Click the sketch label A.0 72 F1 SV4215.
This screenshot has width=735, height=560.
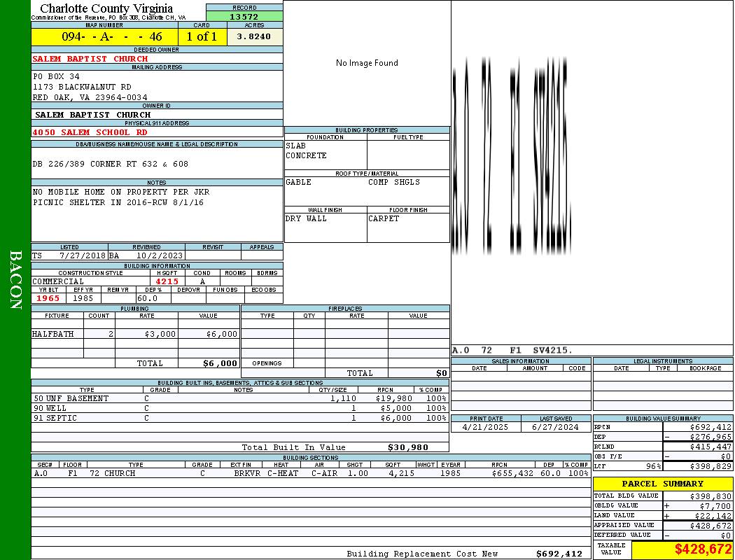tap(512, 351)
